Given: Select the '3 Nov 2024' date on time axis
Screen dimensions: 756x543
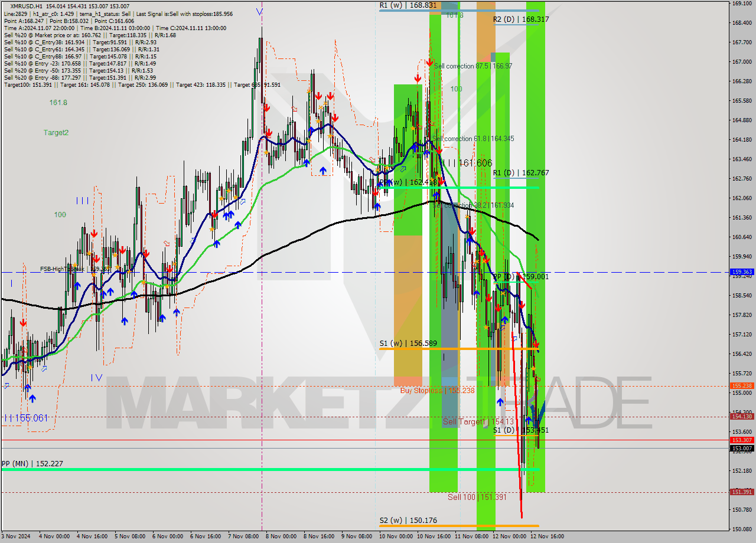Looking at the screenshot, I should (16, 537).
